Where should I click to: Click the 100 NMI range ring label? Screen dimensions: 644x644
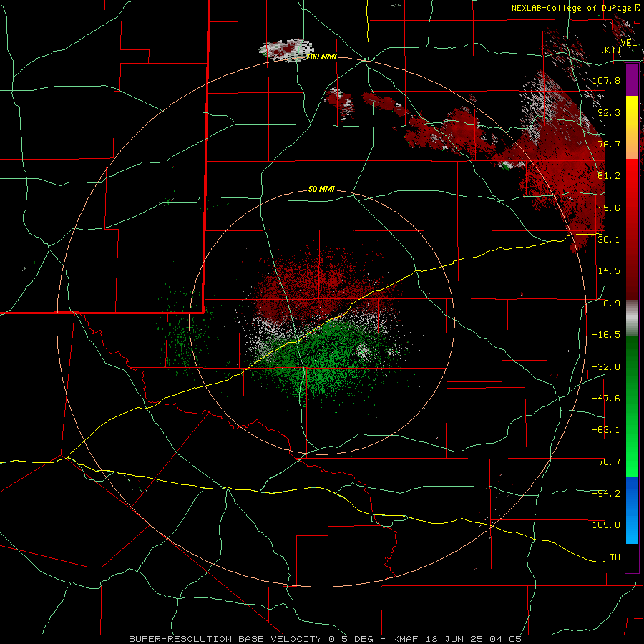tap(321, 57)
